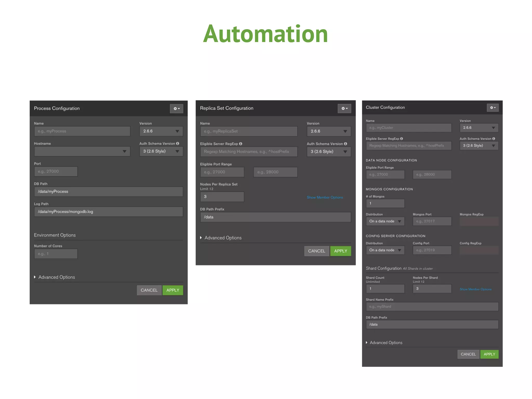
Task: Focus Name field in Cluster Configuration
Action: tap(409, 128)
